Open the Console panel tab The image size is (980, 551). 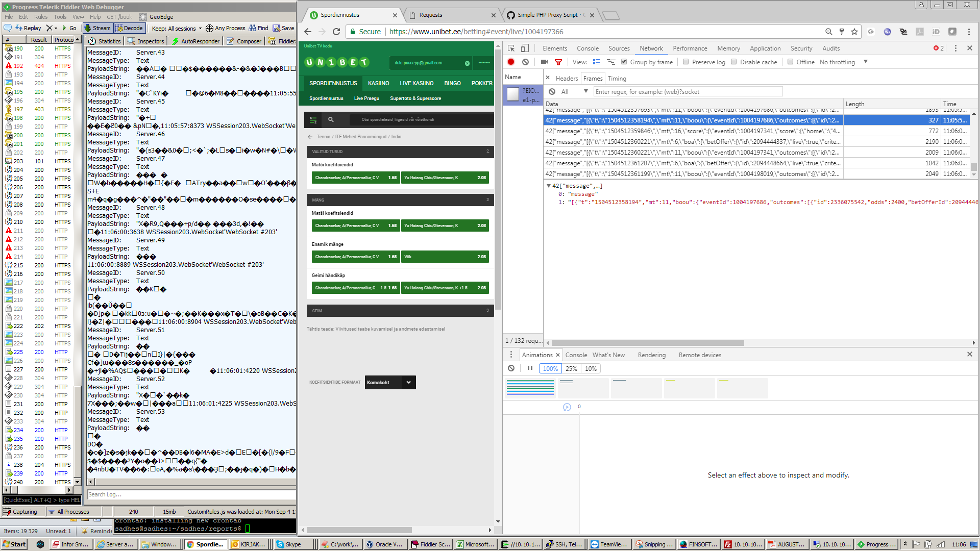[x=587, y=48]
